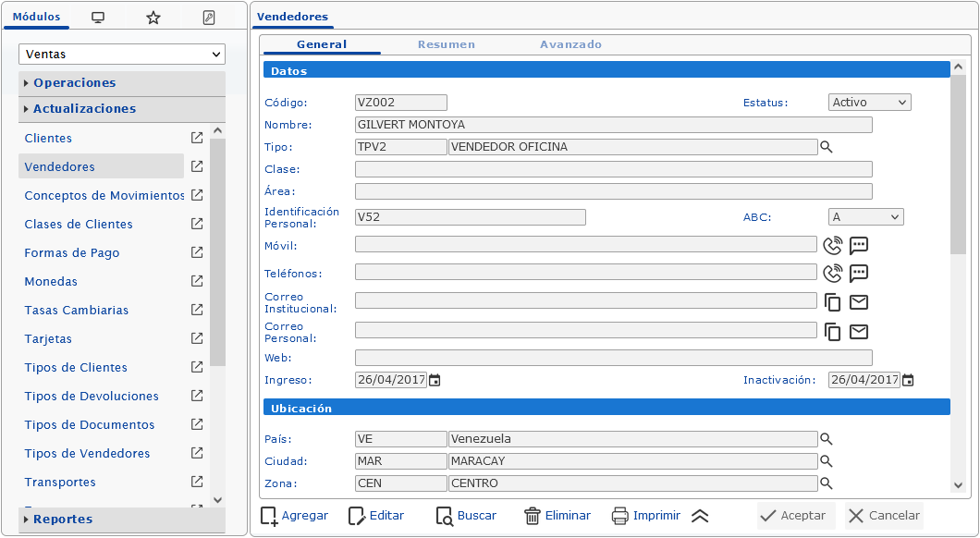Open Tarjetas external link icon
Screen dimensions: 980x538
point(197,338)
